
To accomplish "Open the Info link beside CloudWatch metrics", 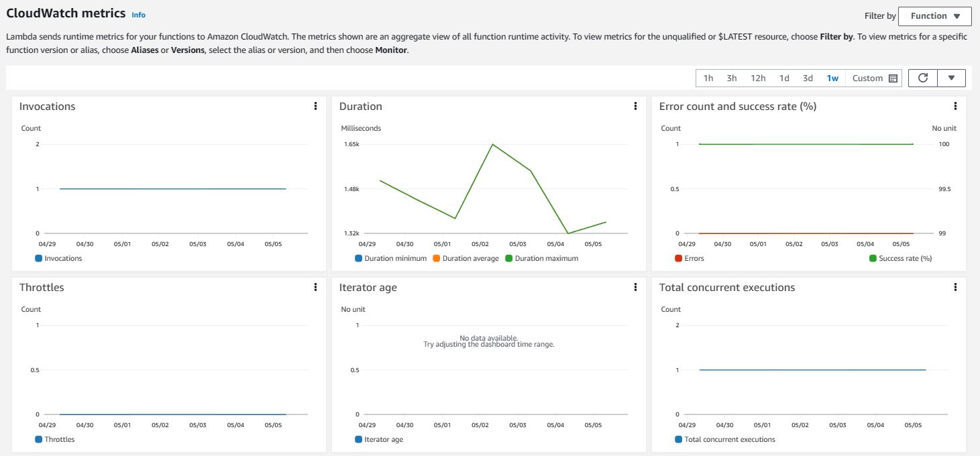I will 138,15.
